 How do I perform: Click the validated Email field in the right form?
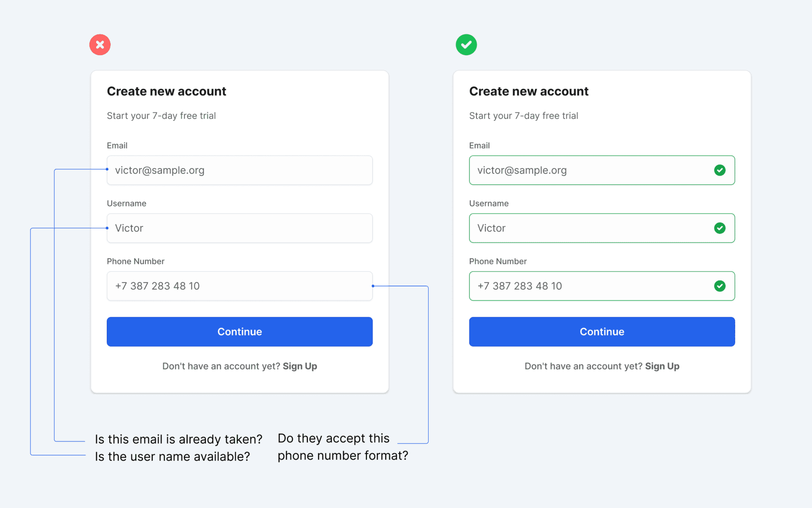coord(590,170)
